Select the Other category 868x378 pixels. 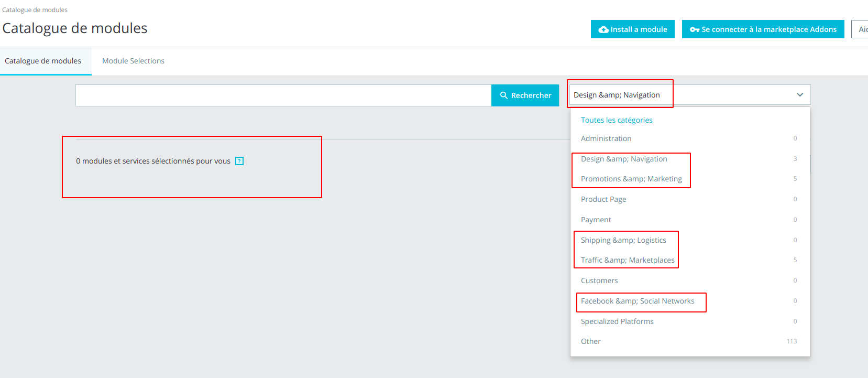point(690,341)
